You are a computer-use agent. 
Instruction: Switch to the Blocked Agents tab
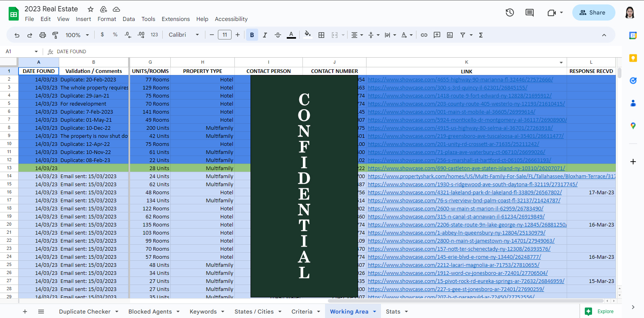(154, 312)
